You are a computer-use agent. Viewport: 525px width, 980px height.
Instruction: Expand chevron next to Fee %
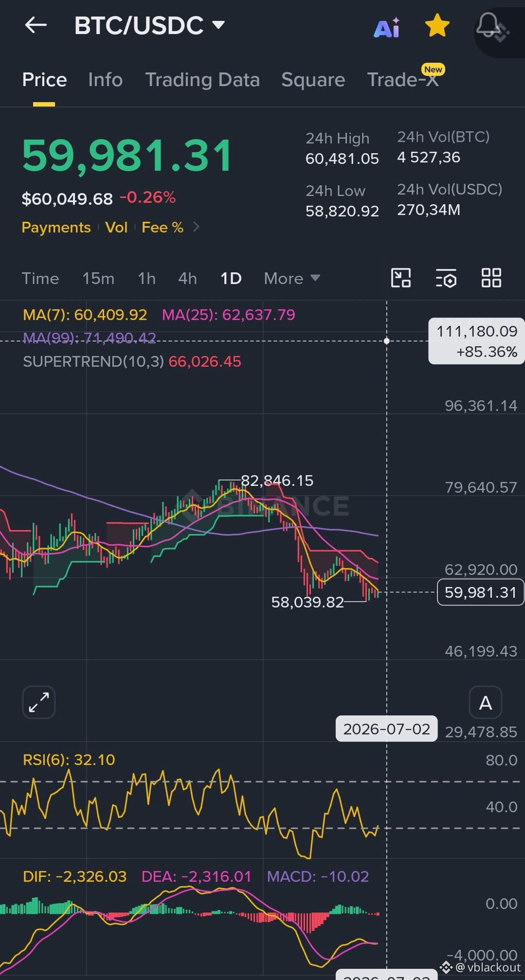point(196,227)
